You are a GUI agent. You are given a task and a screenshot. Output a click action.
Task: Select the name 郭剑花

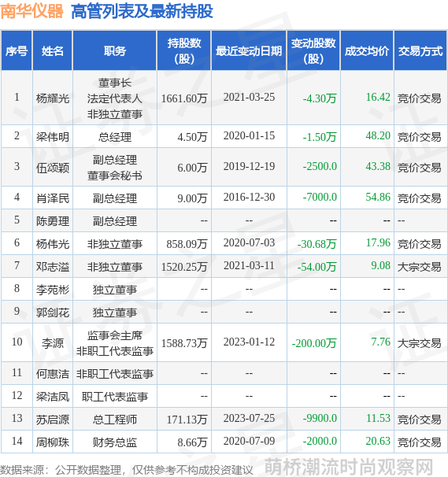point(53,312)
